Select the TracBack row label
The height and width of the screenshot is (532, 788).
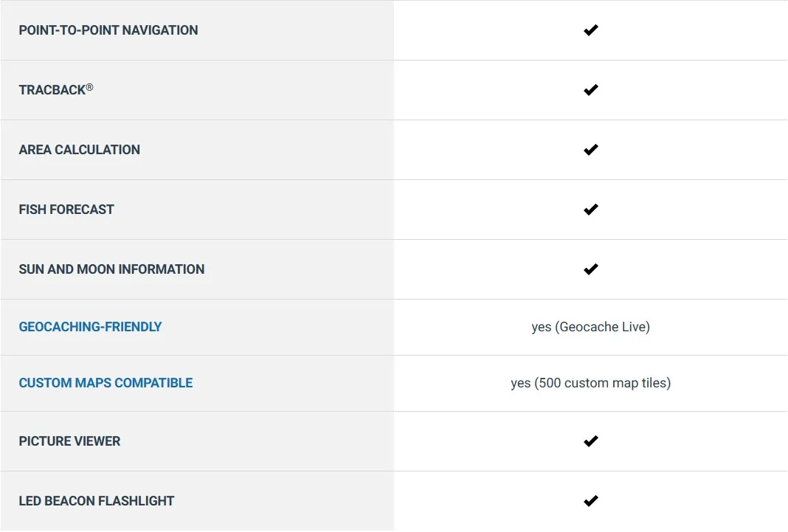52,90
